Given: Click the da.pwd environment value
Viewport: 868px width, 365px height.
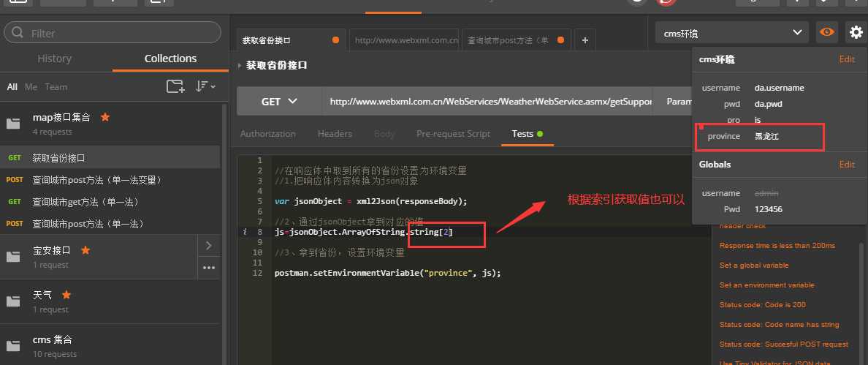Looking at the screenshot, I should pyautogui.click(x=769, y=104).
